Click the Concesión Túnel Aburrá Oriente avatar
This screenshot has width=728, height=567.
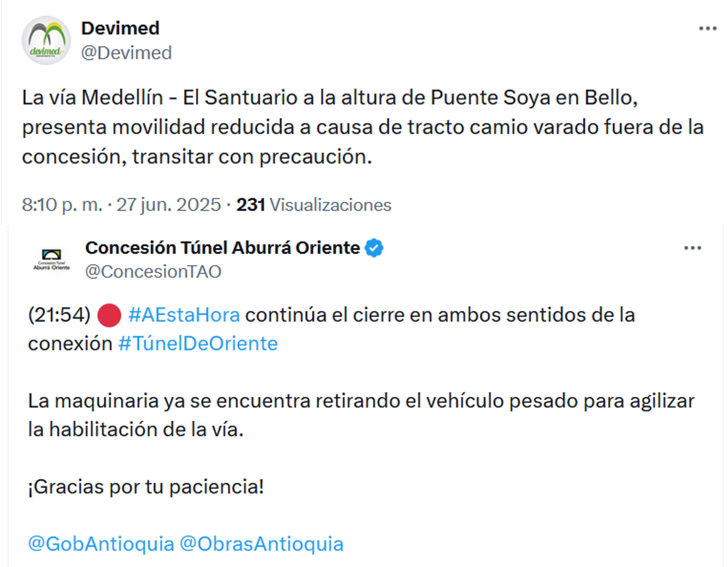point(52,260)
